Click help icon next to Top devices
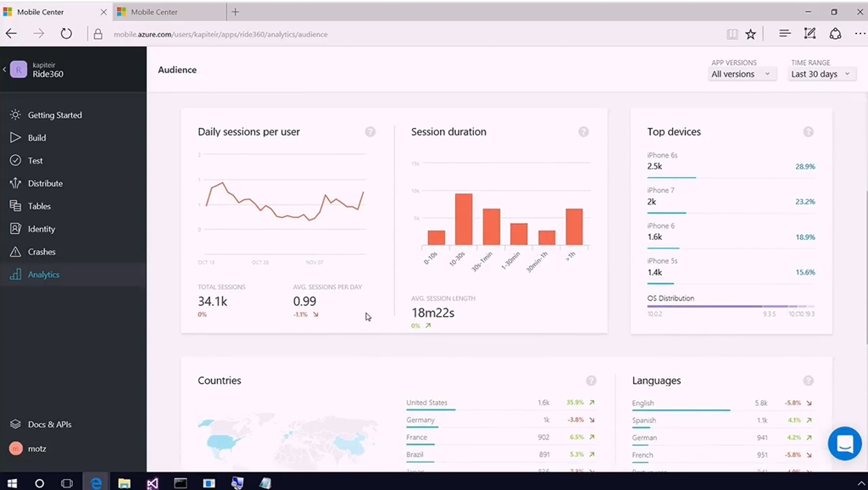 (x=808, y=131)
